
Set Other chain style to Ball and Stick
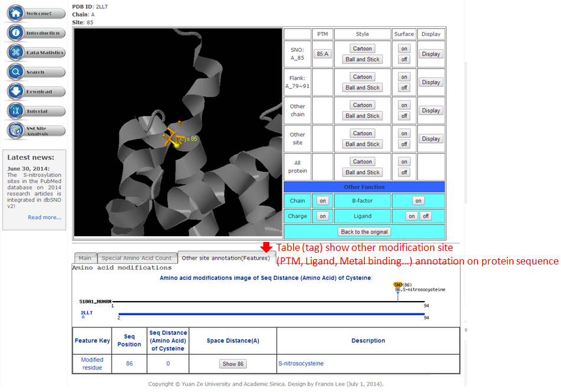[363, 116]
